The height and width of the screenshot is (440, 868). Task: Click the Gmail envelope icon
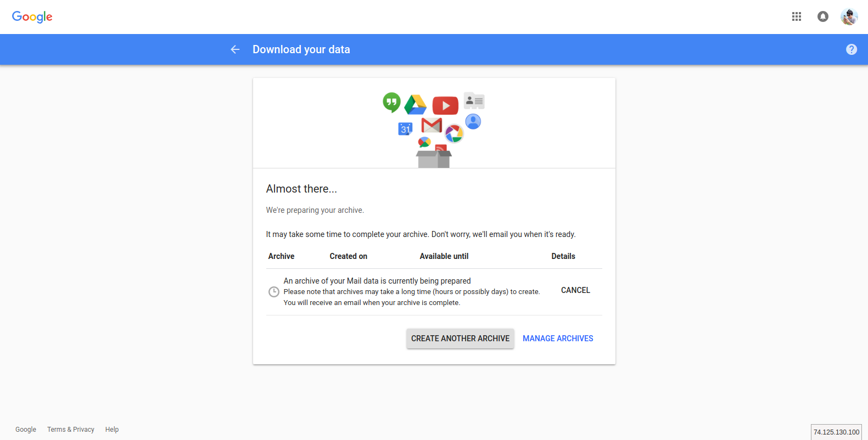pos(432,126)
